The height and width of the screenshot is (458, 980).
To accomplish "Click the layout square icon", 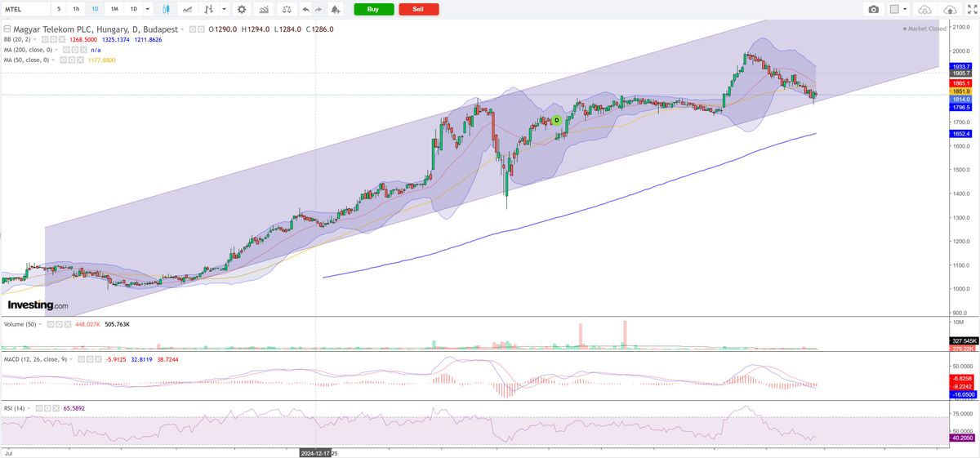I will (895, 9).
